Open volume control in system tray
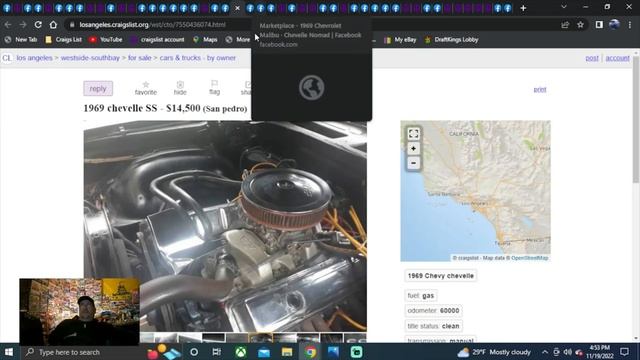This screenshot has height=360, width=640. (567, 352)
